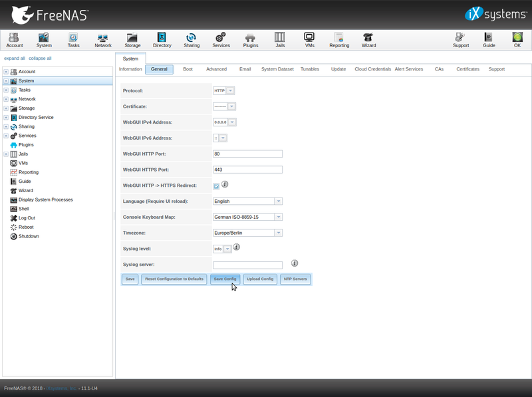Screen dimensions: 532x397
Task: Expand Account node in sidebar tree
Action: click(x=6, y=72)
